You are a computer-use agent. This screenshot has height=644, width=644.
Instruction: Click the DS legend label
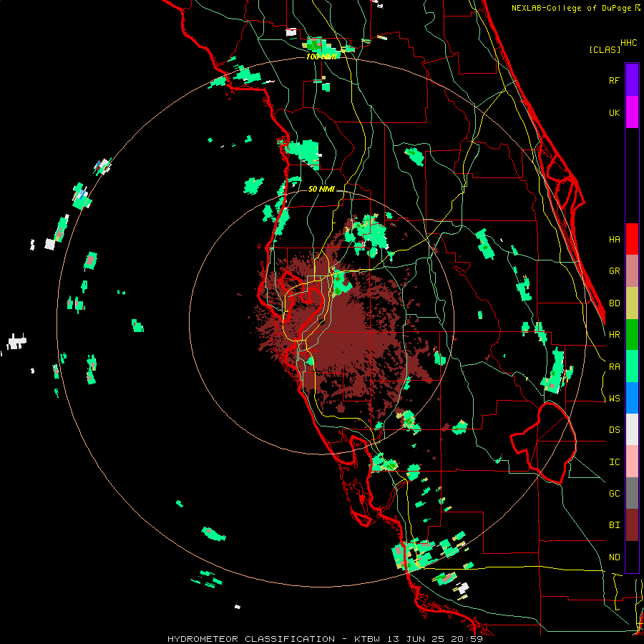point(614,430)
